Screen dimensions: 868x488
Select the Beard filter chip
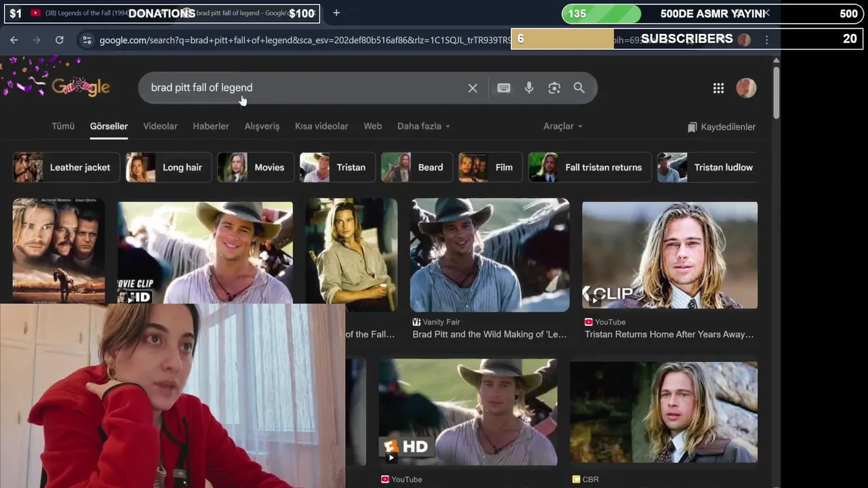click(416, 167)
